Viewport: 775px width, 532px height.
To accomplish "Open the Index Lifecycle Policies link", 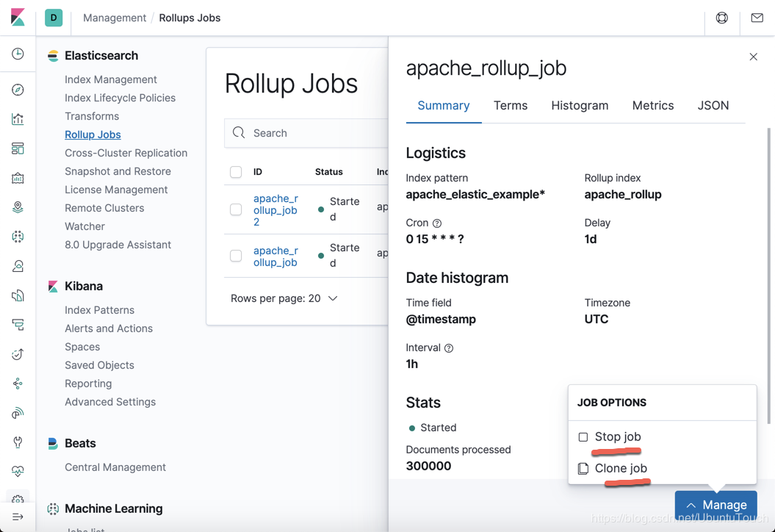I will (x=120, y=98).
